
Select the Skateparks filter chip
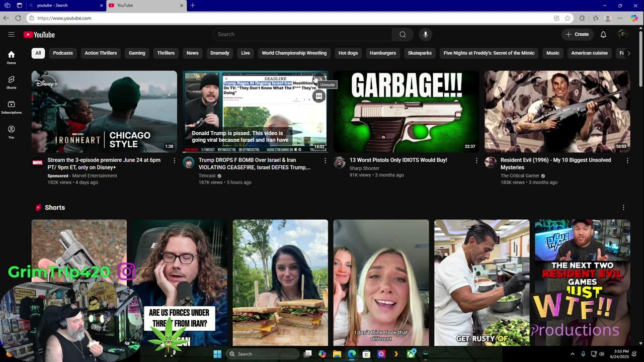pyautogui.click(x=420, y=53)
